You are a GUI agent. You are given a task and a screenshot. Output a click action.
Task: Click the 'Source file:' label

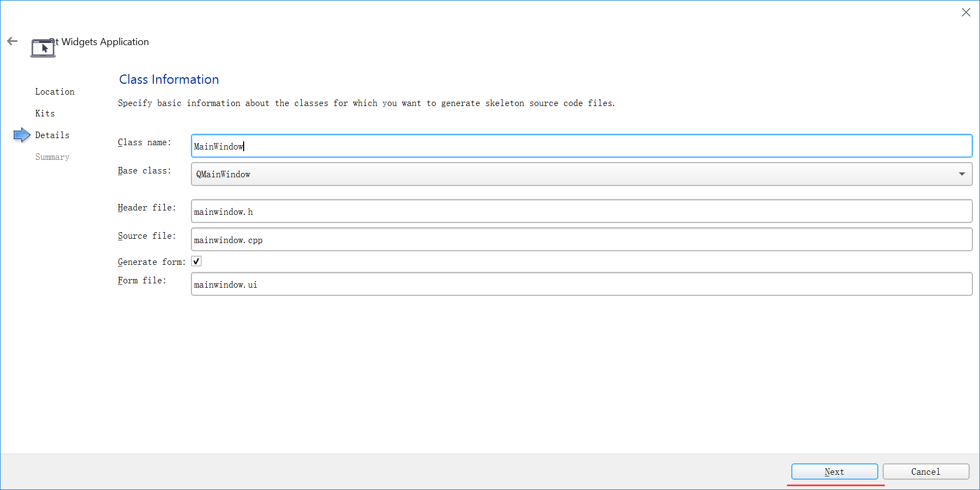point(147,236)
